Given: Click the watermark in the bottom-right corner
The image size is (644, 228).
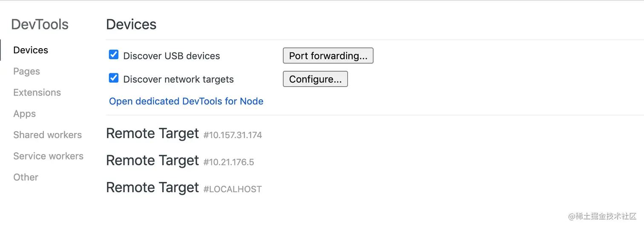Looking at the screenshot, I should pyautogui.click(x=602, y=216).
